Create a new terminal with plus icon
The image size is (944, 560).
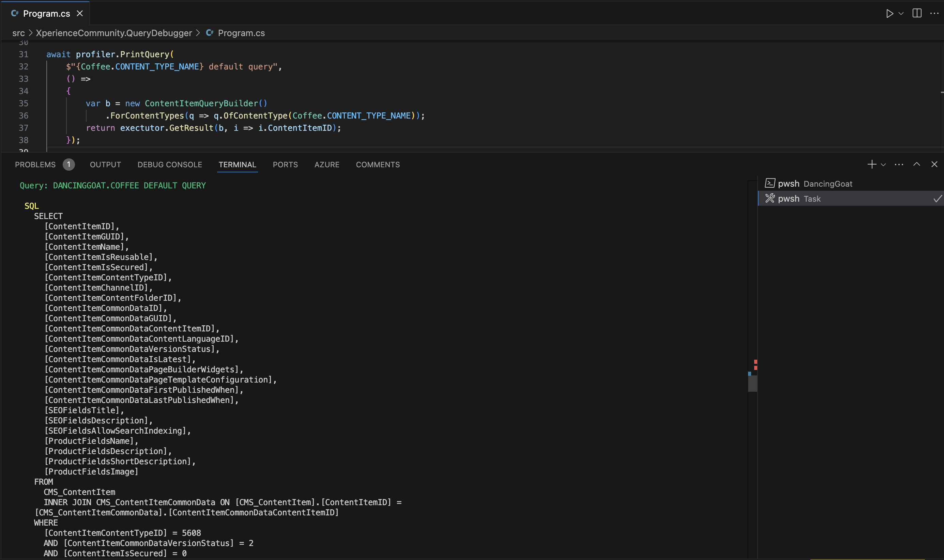(x=871, y=165)
